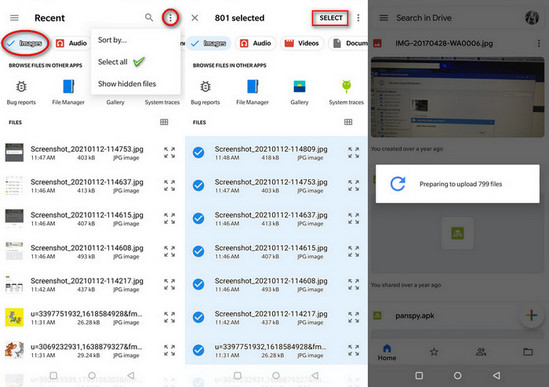Toggle Images chip in selection panel
The width and height of the screenshot is (549, 387).
click(x=209, y=43)
